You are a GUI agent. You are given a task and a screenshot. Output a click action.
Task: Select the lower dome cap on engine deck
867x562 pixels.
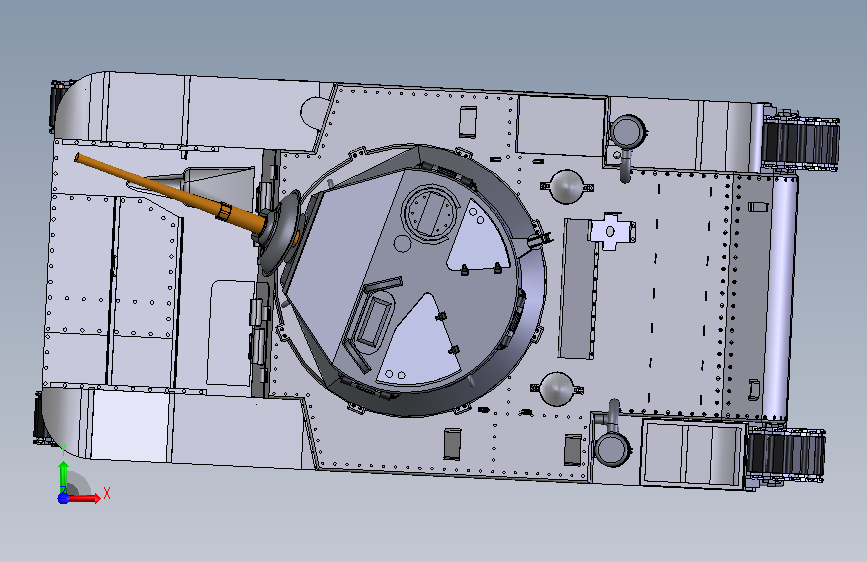click(557, 389)
